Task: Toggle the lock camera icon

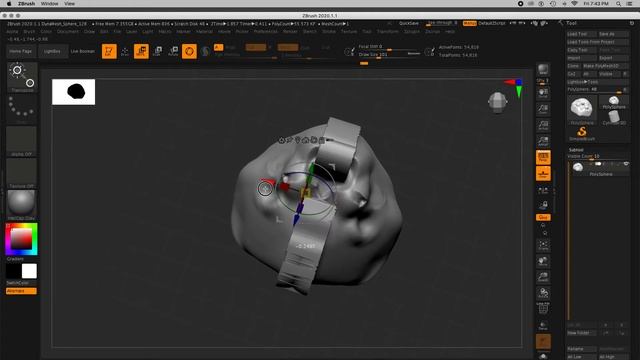Action: point(543,205)
